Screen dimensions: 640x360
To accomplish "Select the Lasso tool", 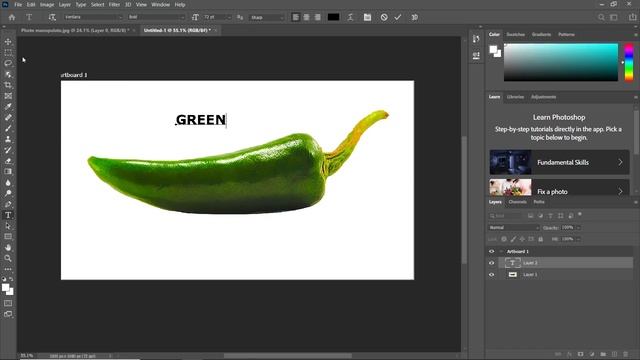I will click(8, 63).
